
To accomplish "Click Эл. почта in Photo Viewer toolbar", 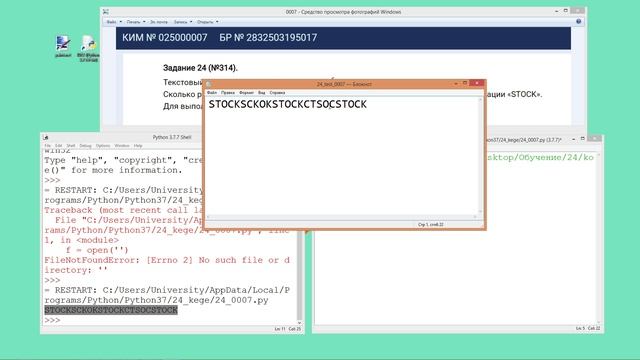I will point(159,22).
